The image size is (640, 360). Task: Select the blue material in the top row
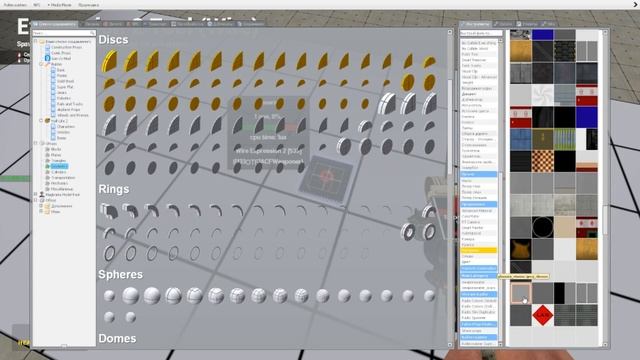point(543,34)
